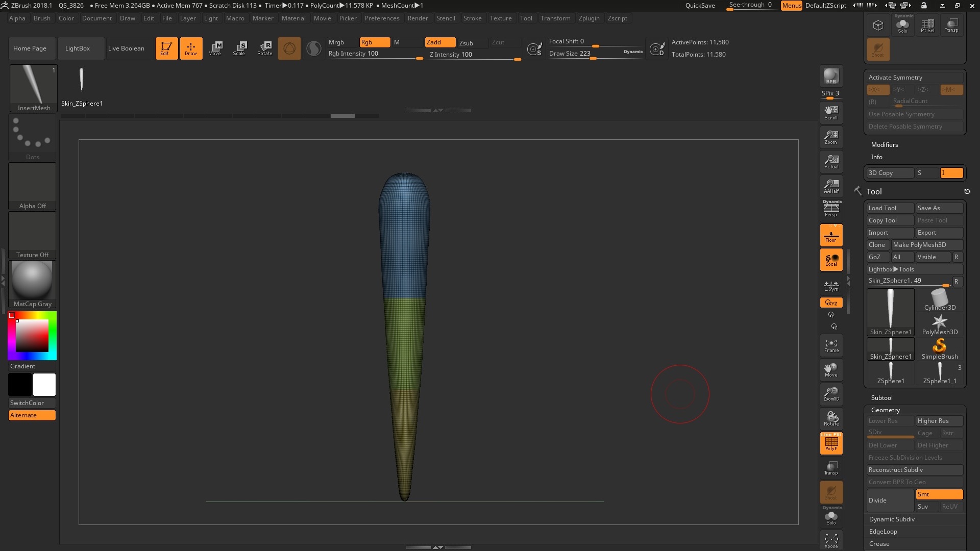Toggle Zadd sculpting mode

440,42
